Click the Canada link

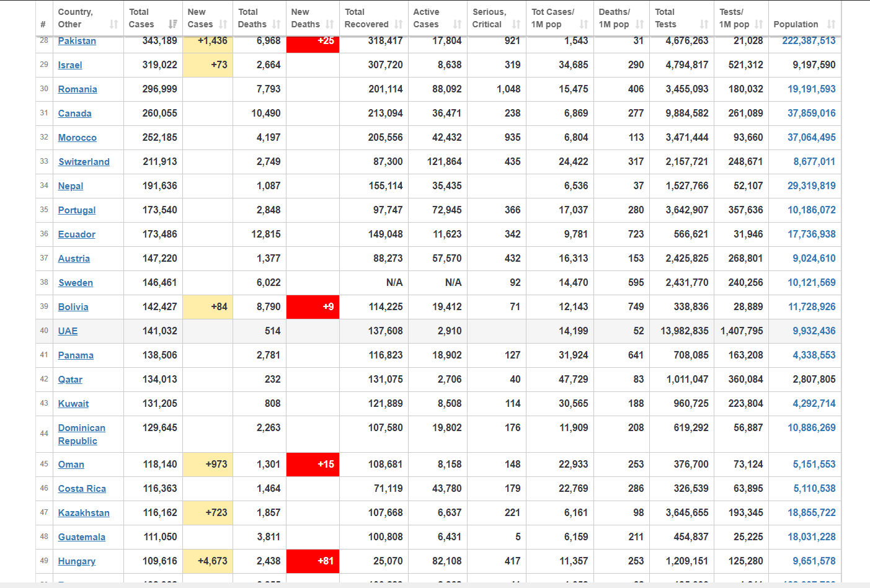(75, 114)
